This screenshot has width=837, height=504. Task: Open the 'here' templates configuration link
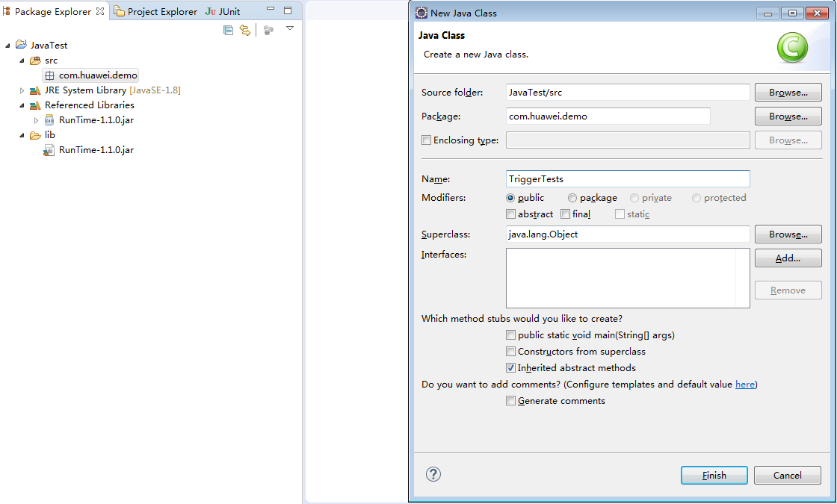pos(744,385)
